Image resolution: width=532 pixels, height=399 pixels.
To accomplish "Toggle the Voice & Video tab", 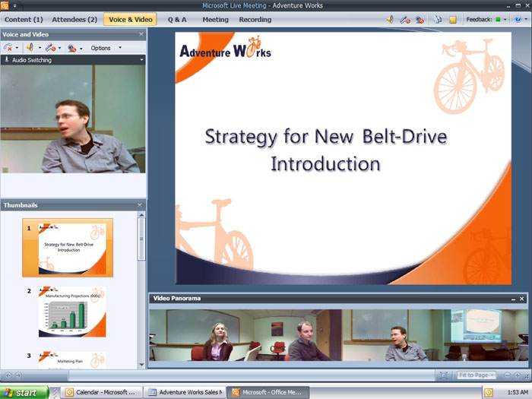I will coord(130,19).
